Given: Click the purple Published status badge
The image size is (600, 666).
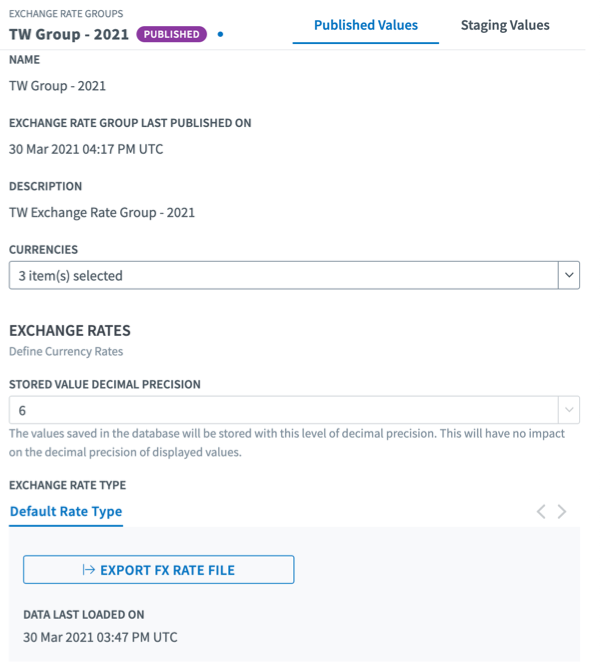Looking at the screenshot, I should [x=172, y=34].
